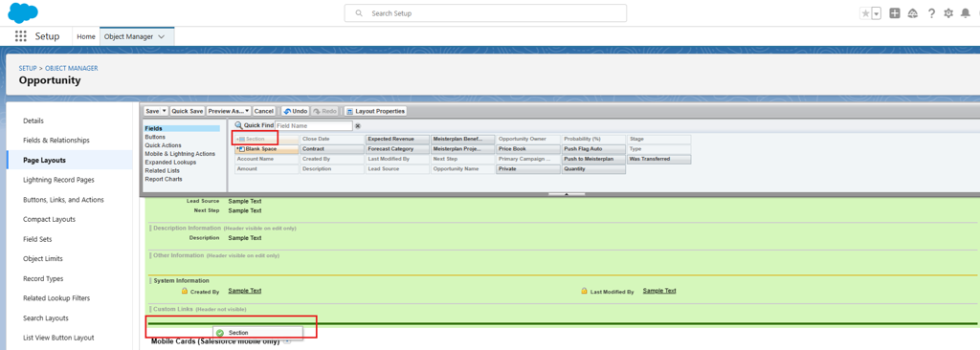This screenshot has width=980, height=350.
Task: Select the Expected Revenue field
Action: 397,139
